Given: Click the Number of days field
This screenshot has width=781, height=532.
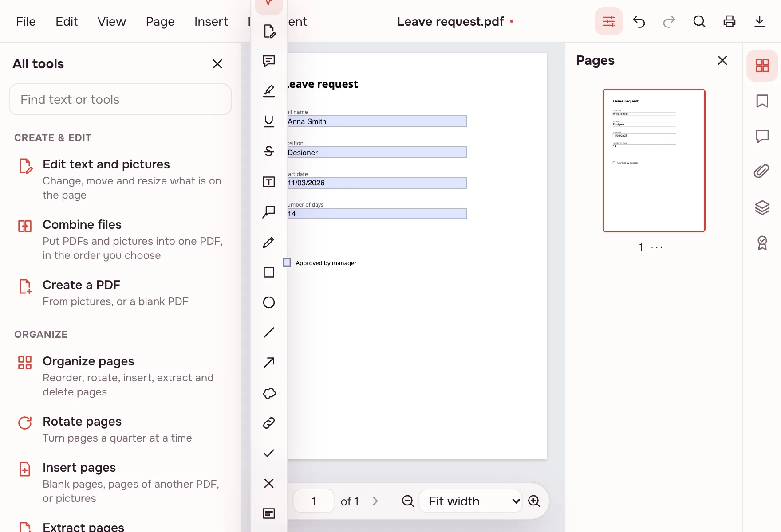Looking at the screenshot, I should pyautogui.click(x=377, y=214).
